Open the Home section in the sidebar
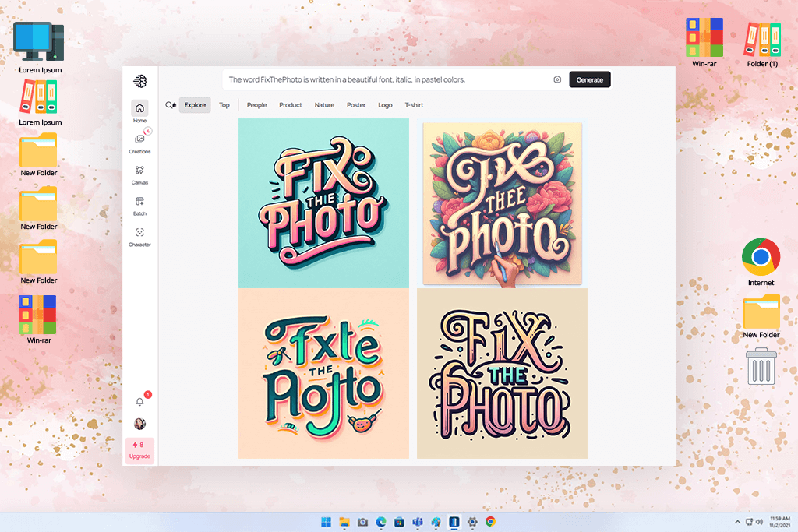The image size is (798, 532). pos(140,112)
